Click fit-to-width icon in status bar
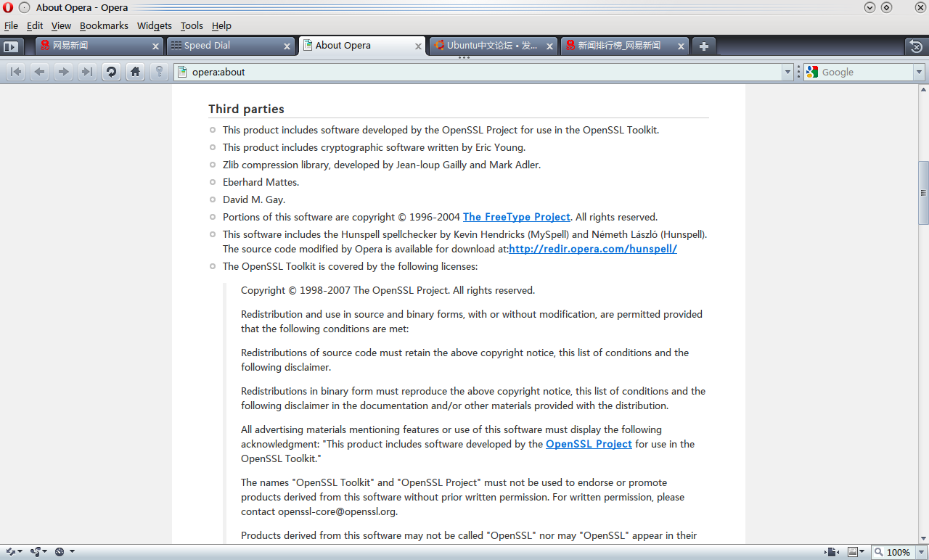Screen dimensions: 929x560 click(x=832, y=552)
